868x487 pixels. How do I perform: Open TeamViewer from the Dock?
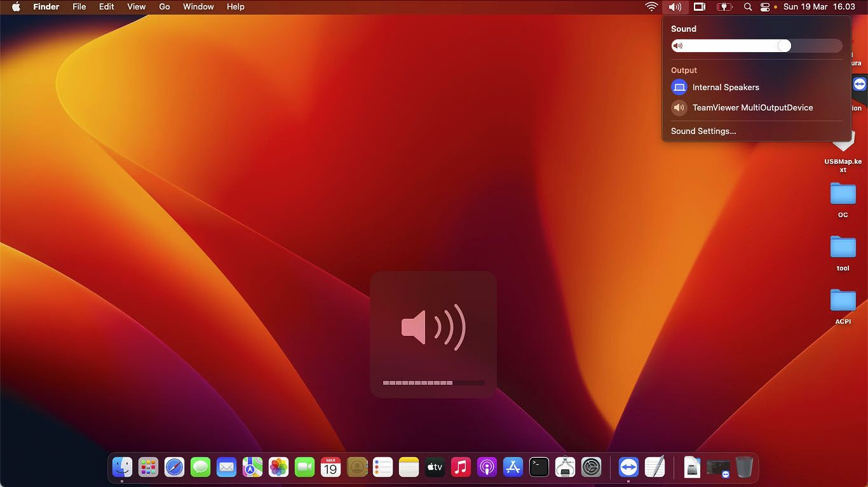(628, 468)
